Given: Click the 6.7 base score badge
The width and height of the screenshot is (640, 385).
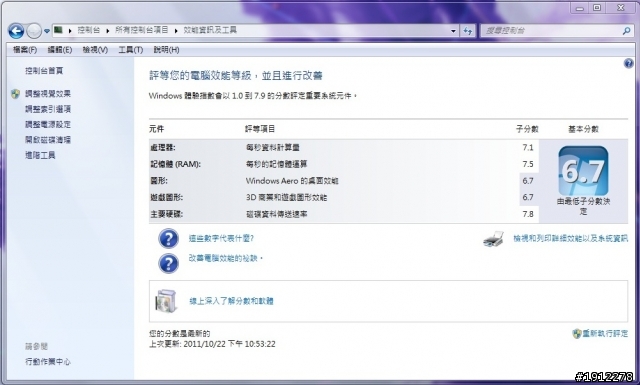Looking at the screenshot, I should pos(583,171).
